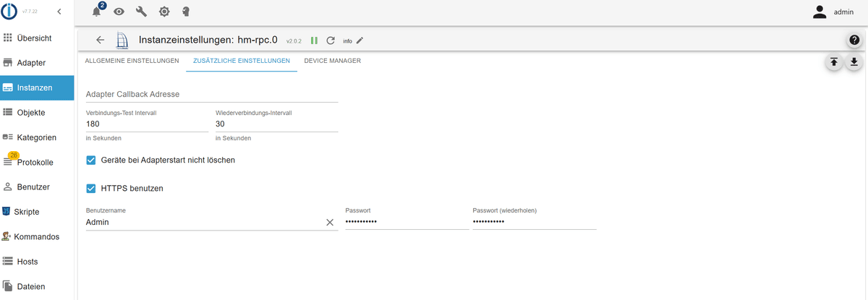The width and height of the screenshot is (868, 300).
Task: Click the Instanzeinstellungen: hm-rpc.0 title
Action: pos(208,40)
